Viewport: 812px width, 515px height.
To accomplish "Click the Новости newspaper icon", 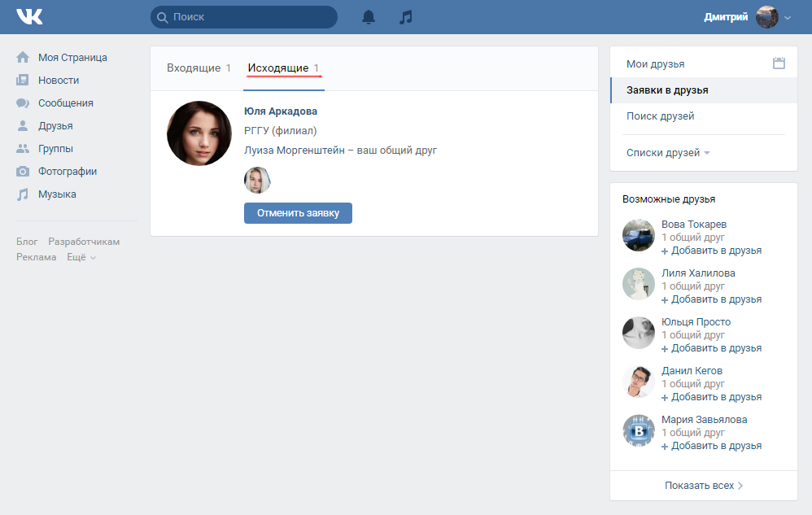I will click(23, 81).
